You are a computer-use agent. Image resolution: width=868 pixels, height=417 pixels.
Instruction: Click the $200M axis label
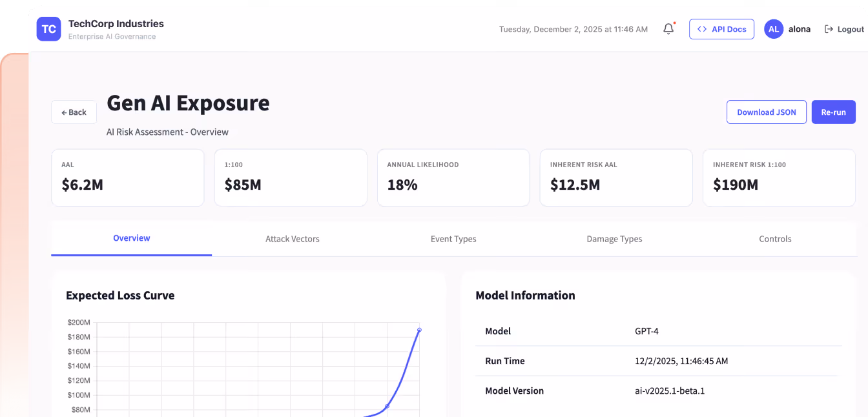pos(79,322)
